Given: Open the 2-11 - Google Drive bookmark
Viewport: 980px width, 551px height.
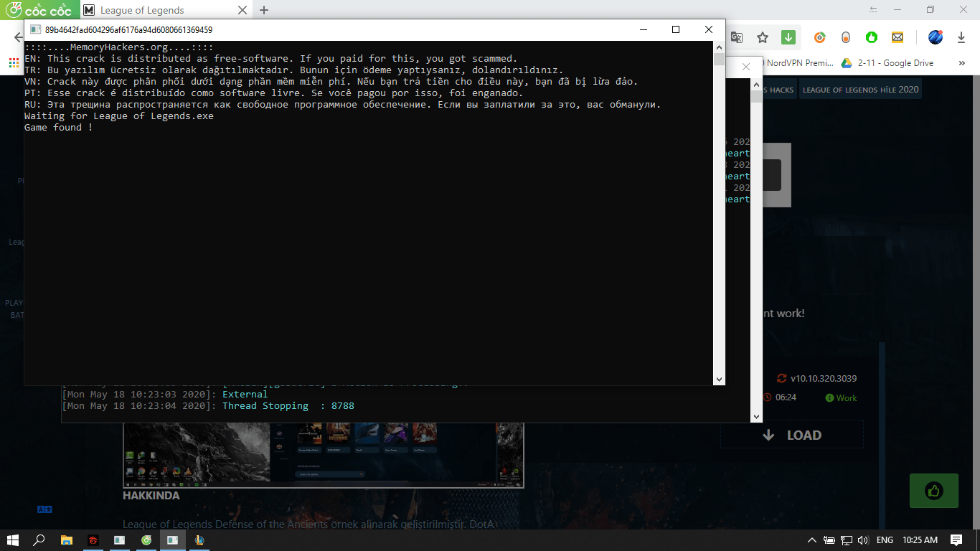Looking at the screenshot, I should point(887,63).
